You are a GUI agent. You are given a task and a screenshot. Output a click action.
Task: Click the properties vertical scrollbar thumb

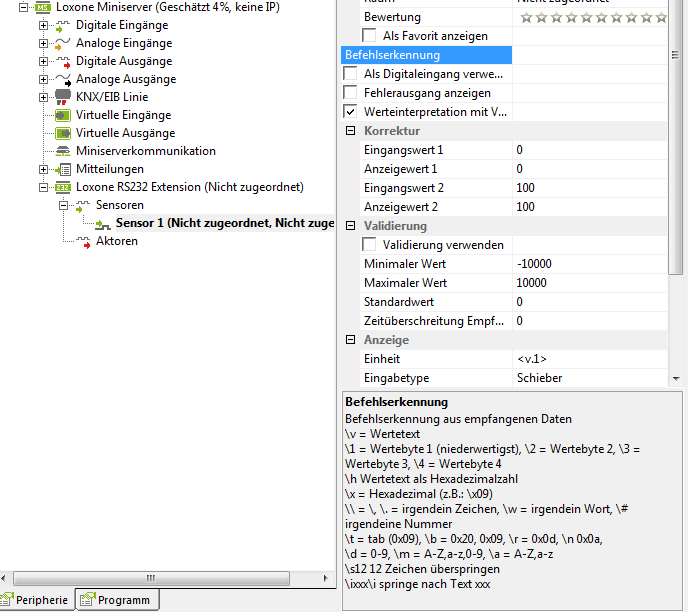(675, 137)
